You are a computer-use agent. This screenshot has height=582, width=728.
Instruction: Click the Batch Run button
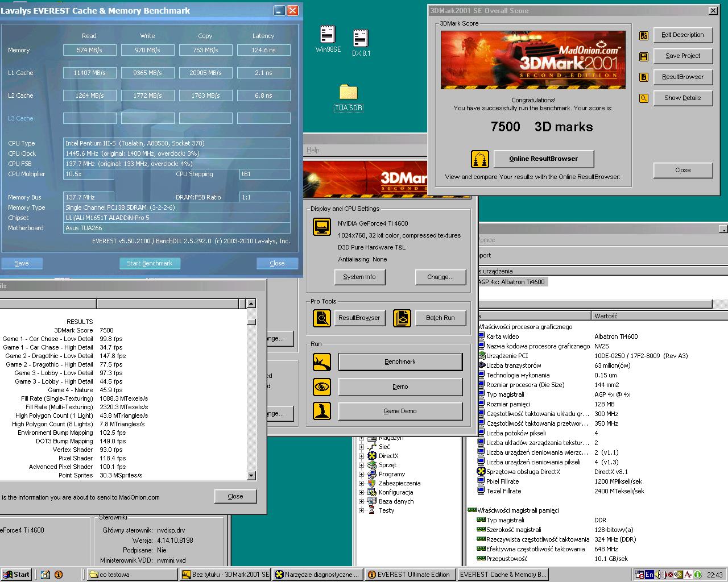pos(440,318)
